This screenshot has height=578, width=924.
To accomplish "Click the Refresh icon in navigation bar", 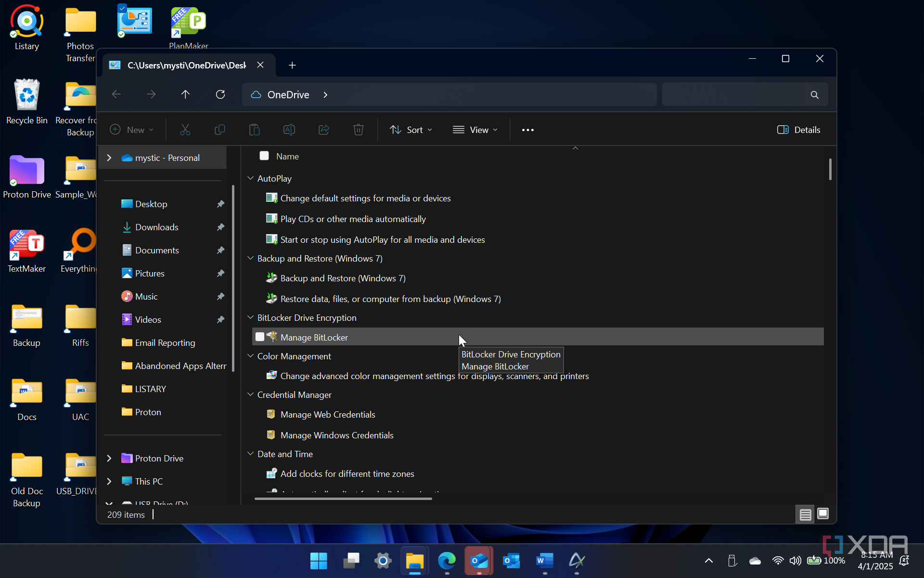I will click(x=220, y=94).
